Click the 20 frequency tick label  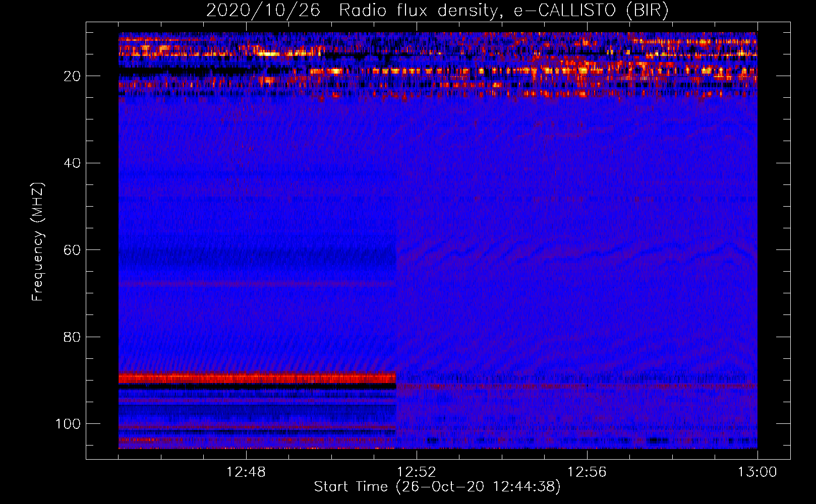(x=72, y=76)
